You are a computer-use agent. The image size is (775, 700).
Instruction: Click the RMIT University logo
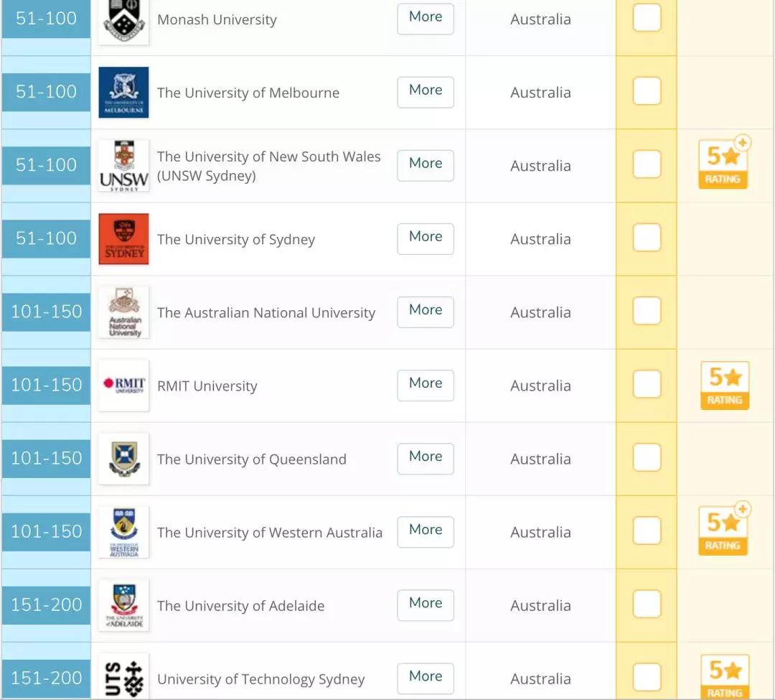tap(123, 386)
